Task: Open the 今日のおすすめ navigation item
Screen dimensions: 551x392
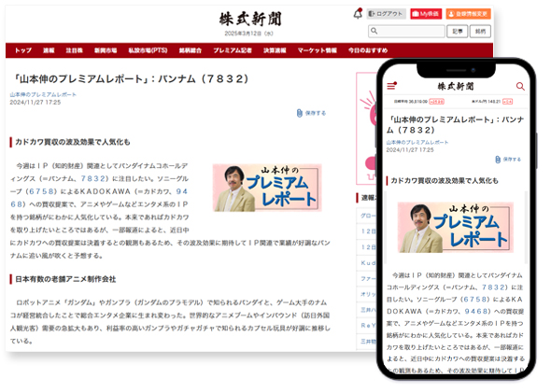Action: (x=368, y=50)
